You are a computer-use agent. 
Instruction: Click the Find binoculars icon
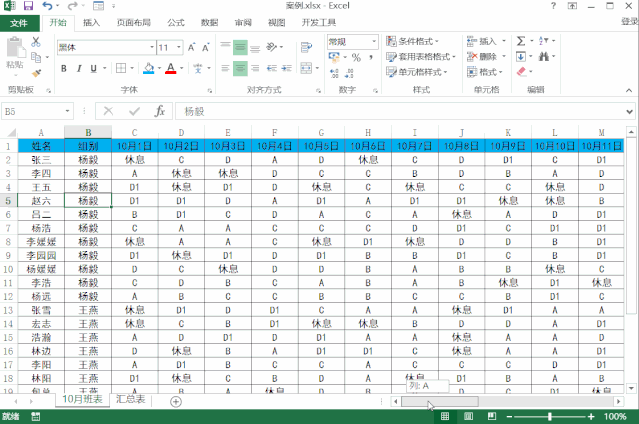[x=544, y=56]
